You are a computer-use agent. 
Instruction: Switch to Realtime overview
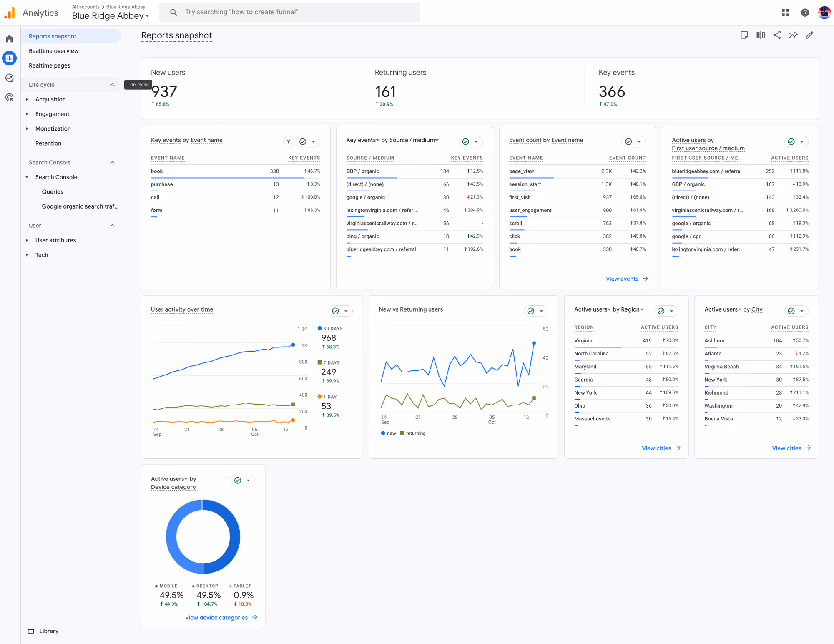coord(54,51)
